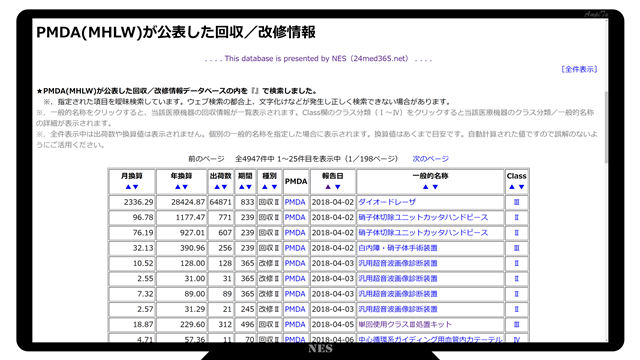This screenshot has width=640, height=360.
Task: Open ダイオードレーザ device name link
Action: pos(387,202)
